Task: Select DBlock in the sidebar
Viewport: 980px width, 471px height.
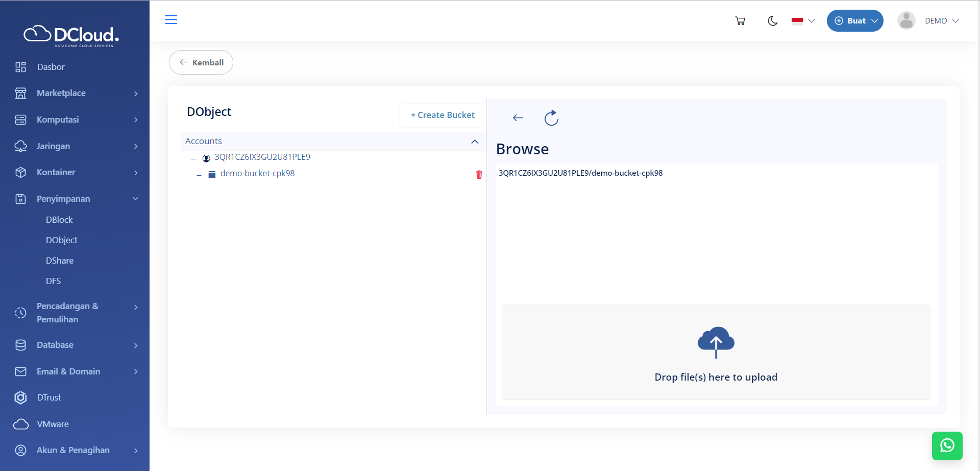Action: pyautogui.click(x=59, y=220)
